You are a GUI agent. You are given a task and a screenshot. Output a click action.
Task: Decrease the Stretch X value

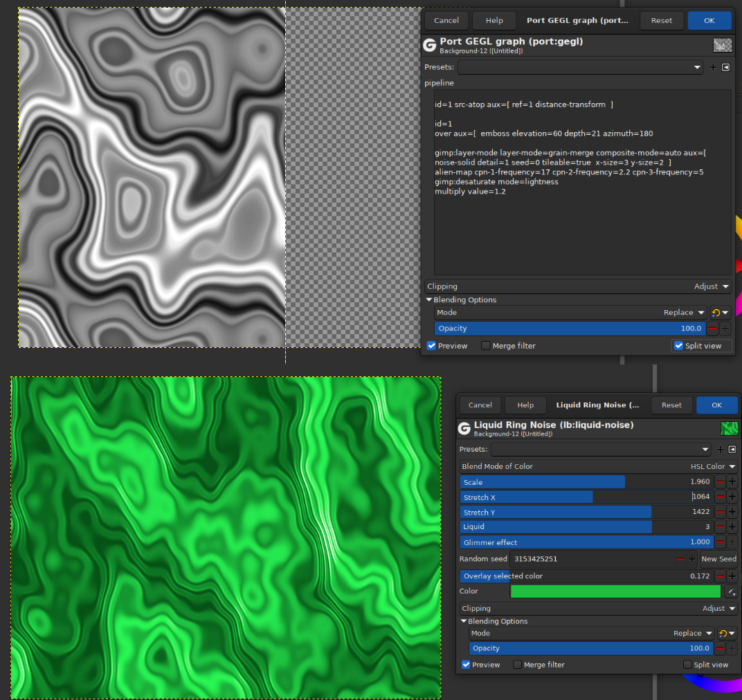[721, 497]
